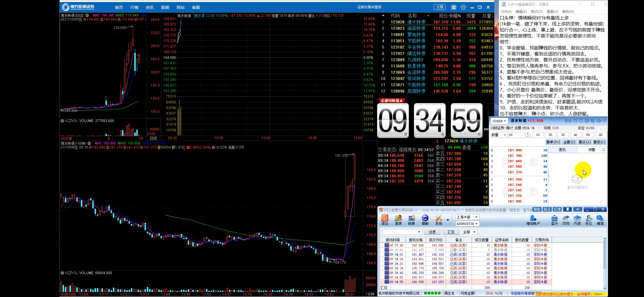This screenshot has width=644, height=297.
Task: Click 双向 two-way trading icon
Action: (x=566, y=220)
